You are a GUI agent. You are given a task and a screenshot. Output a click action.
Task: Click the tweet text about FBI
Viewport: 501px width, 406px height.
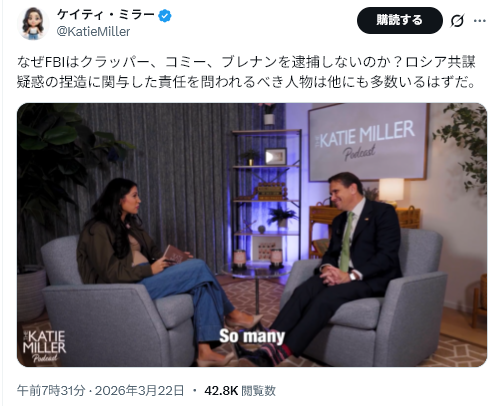(247, 72)
